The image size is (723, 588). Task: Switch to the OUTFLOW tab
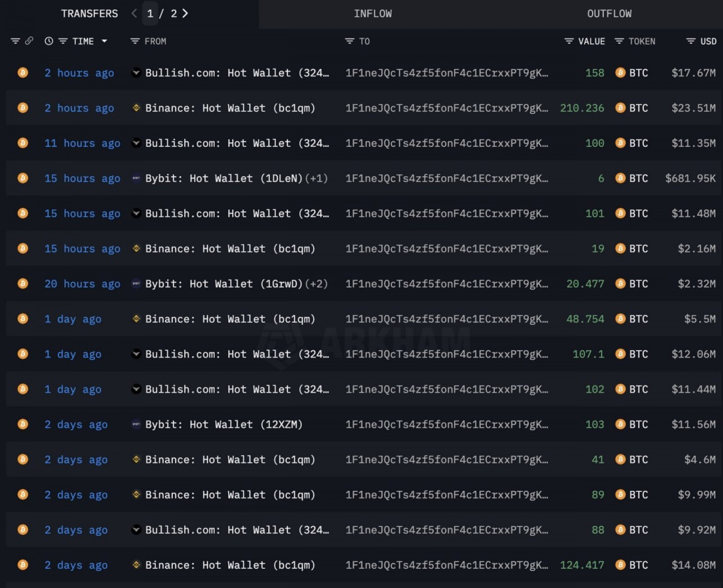tap(609, 14)
